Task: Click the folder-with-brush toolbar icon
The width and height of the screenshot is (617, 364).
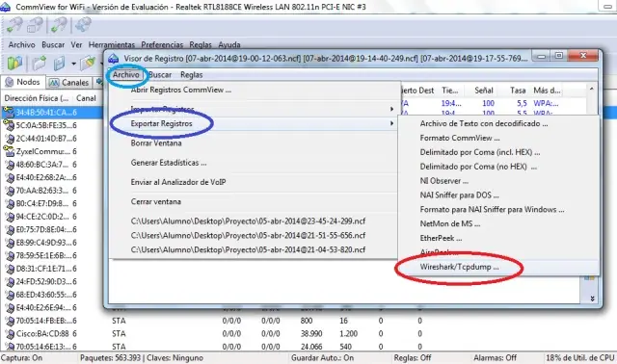Action: pos(88,63)
